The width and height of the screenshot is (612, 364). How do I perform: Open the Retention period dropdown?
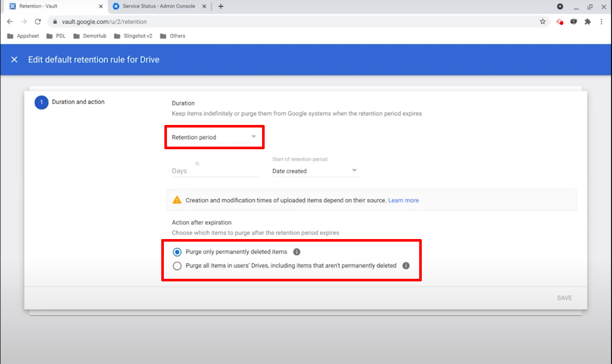point(214,137)
